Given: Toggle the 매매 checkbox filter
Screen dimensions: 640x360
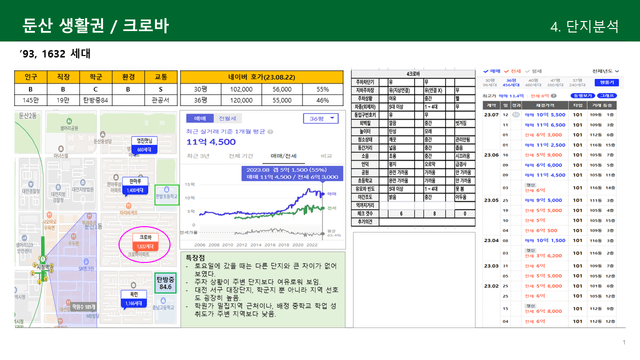Looking at the screenshot, I should coord(491,71).
